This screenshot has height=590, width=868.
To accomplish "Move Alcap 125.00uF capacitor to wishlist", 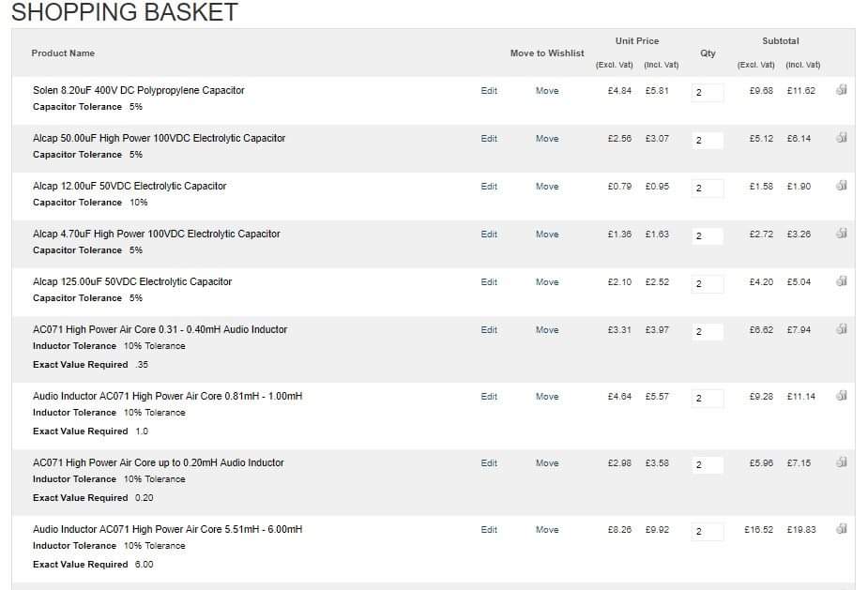I will 547,282.
